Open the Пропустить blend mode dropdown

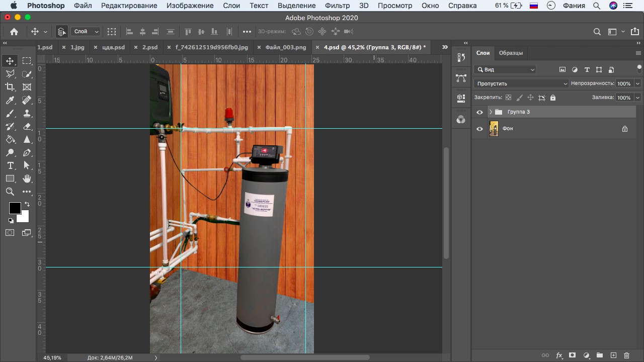point(521,83)
